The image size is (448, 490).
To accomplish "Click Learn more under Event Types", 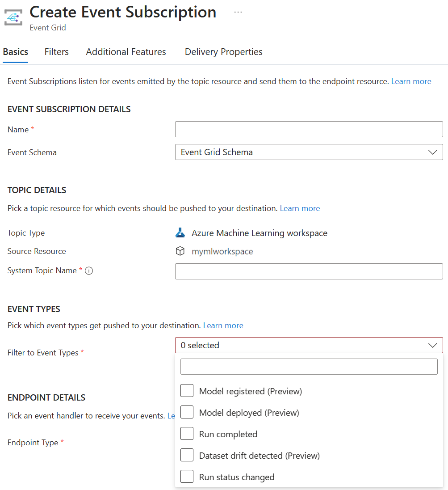I will coord(223,325).
